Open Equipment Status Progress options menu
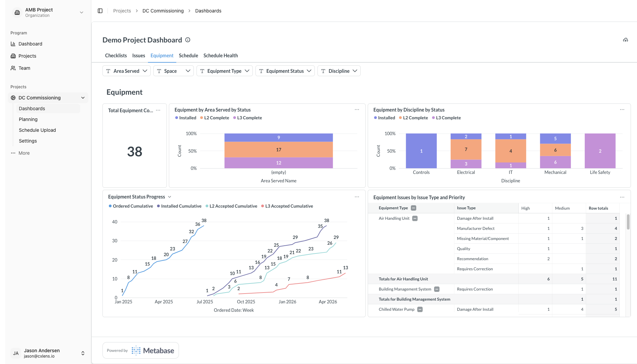 coord(357,197)
